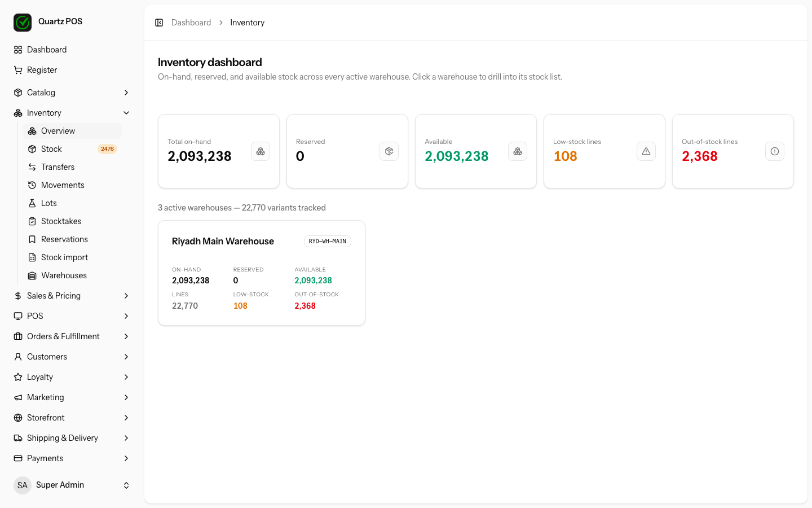The width and height of the screenshot is (812, 508).
Task: Click the Stock 2476 count badge
Action: click(107, 149)
